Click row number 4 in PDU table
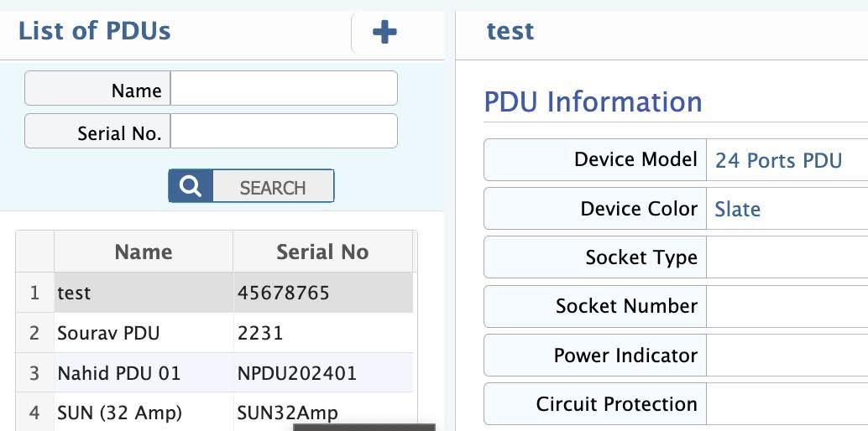The image size is (868, 431). click(x=35, y=413)
